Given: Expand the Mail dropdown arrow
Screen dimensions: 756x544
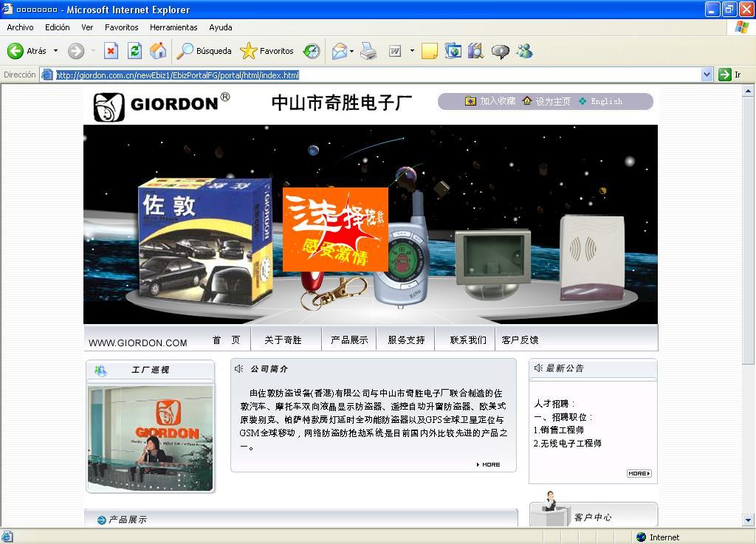Looking at the screenshot, I should (x=352, y=51).
